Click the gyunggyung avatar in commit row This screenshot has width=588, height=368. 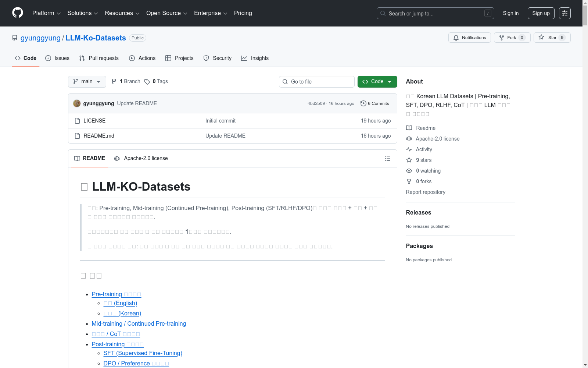click(77, 103)
